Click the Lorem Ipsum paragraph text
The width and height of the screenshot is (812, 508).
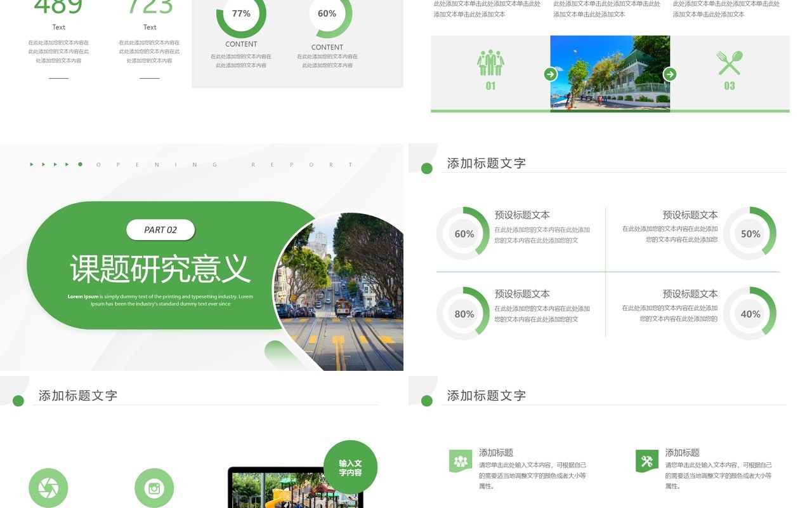click(160, 300)
